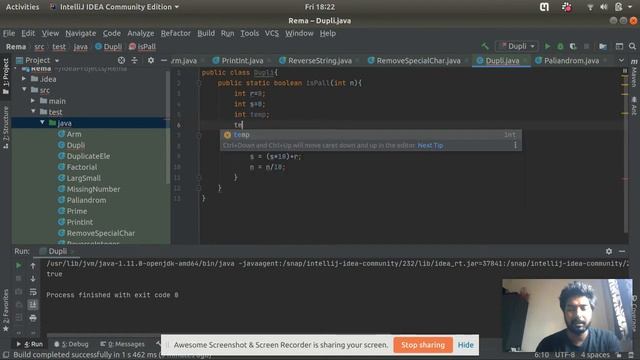The height and width of the screenshot is (360, 640).
Task: Open the Prime class in project tree
Action: [77, 211]
